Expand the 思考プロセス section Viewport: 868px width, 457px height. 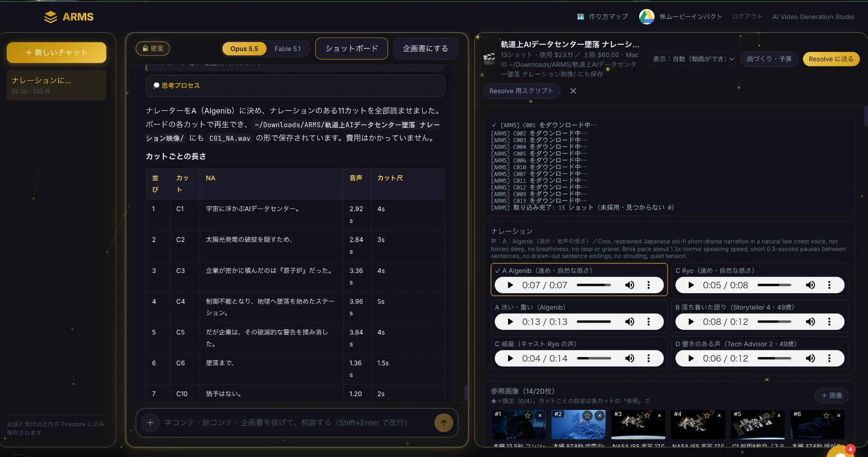click(x=295, y=86)
